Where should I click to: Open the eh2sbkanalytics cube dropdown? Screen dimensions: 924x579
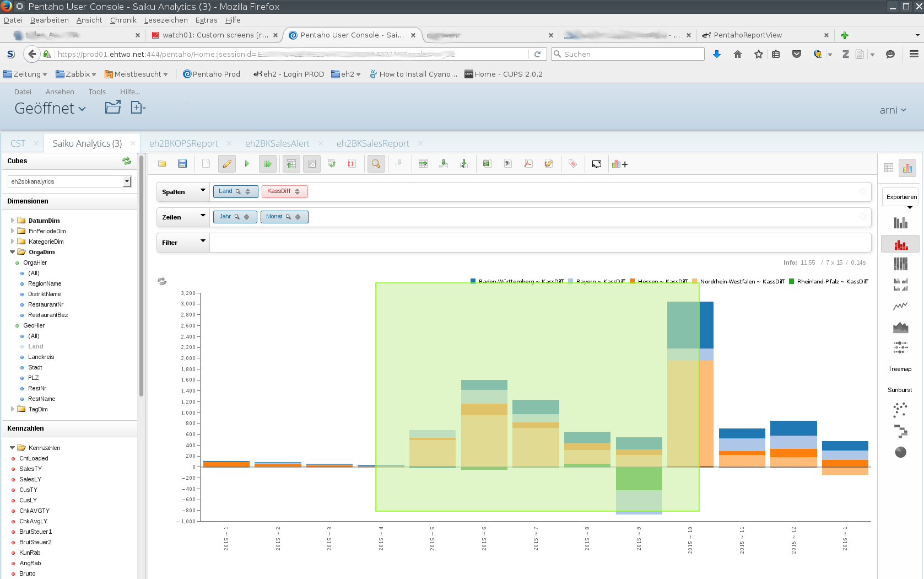[x=127, y=181]
